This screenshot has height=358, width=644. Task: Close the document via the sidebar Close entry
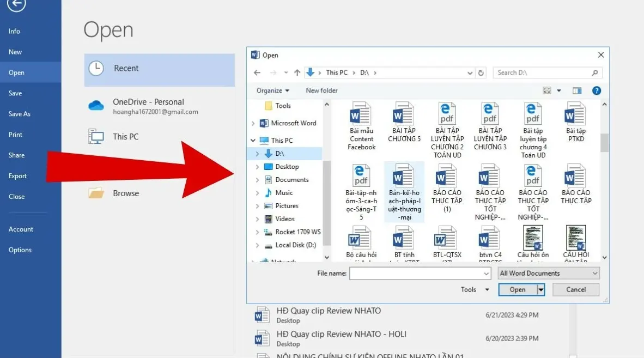tap(16, 196)
